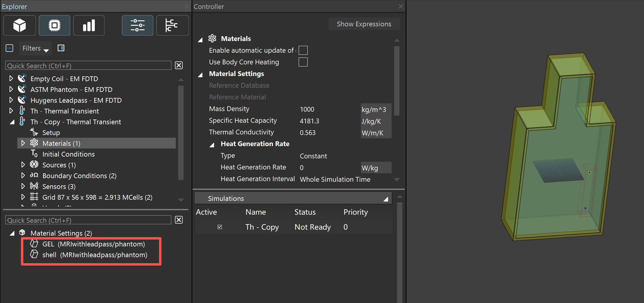Viewport: 644px width, 303px height.
Task: Switch to the simulation chip icon view
Action: point(54,25)
